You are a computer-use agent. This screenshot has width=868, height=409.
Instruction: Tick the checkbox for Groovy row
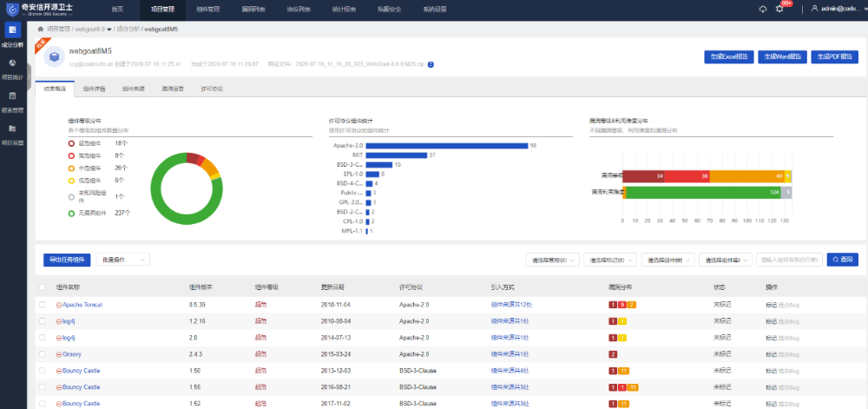[43, 353]
